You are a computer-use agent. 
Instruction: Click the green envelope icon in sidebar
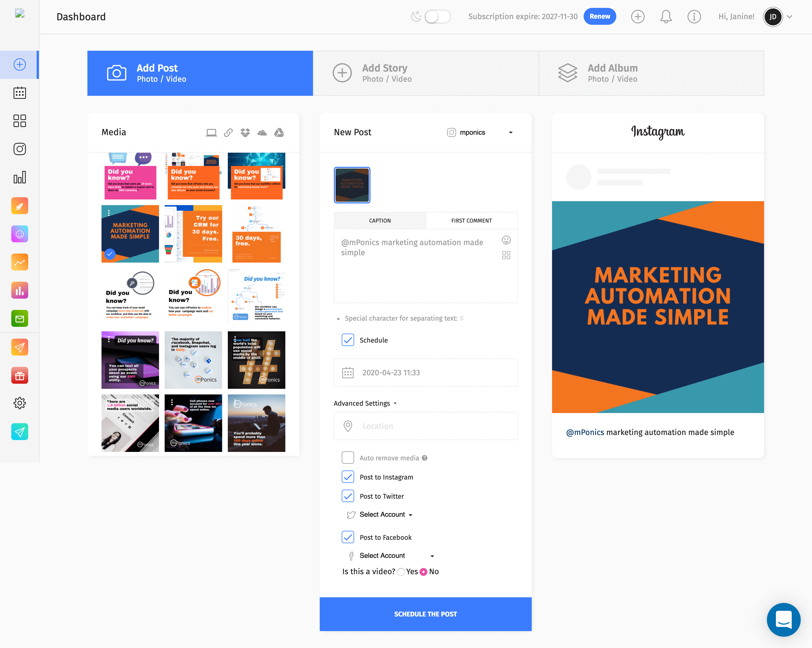coord(19,319)
